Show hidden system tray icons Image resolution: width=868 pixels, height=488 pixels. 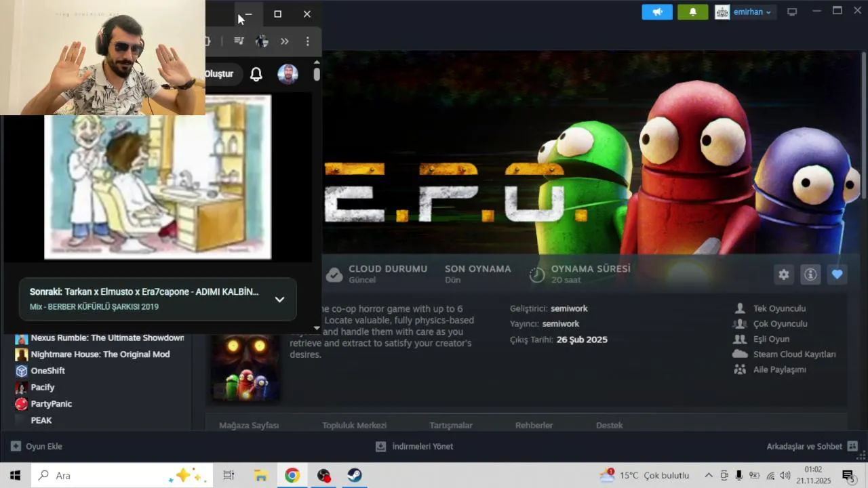[709, 475]
